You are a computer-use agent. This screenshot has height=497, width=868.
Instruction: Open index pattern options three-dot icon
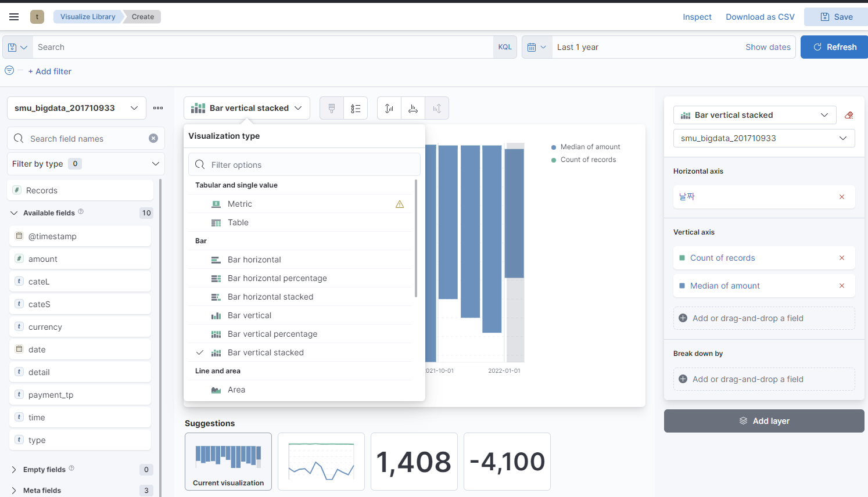(158, 108)
